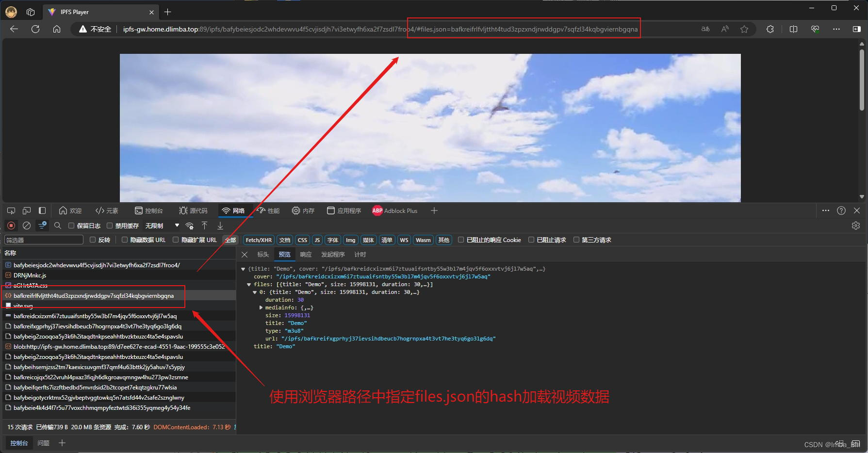Click the 筛选器 filter input field
The height and width of the screenshot is (453, 868).
(x=44, y=240)
